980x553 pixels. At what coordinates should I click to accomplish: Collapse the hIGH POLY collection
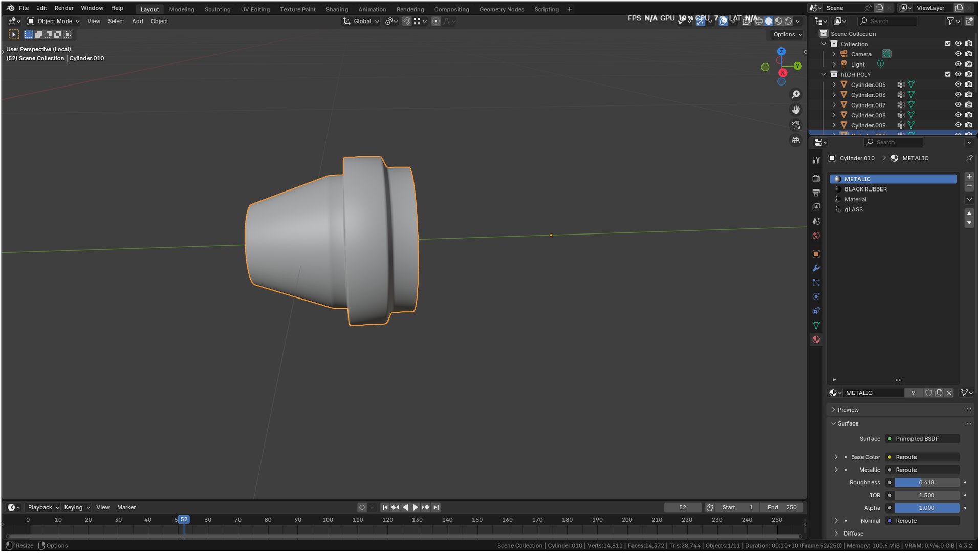[x=824, y=74]
